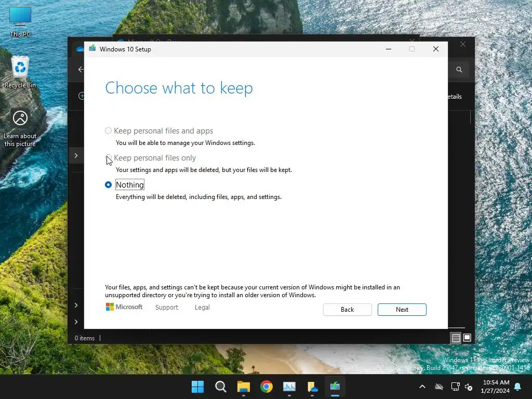Click the Windows 10 Setup title icon
This screenshot has width=532, height=399.
pyautogui.click(x=92, y=49)
